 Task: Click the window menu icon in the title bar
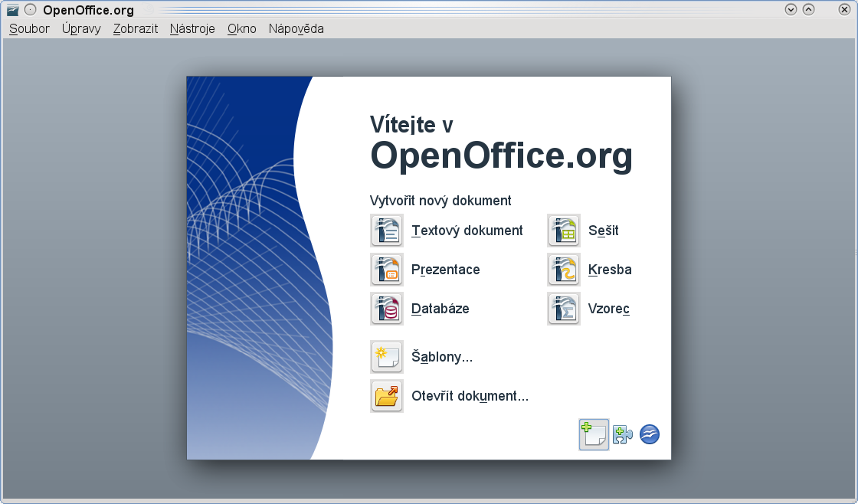click(x=12, y=9)
